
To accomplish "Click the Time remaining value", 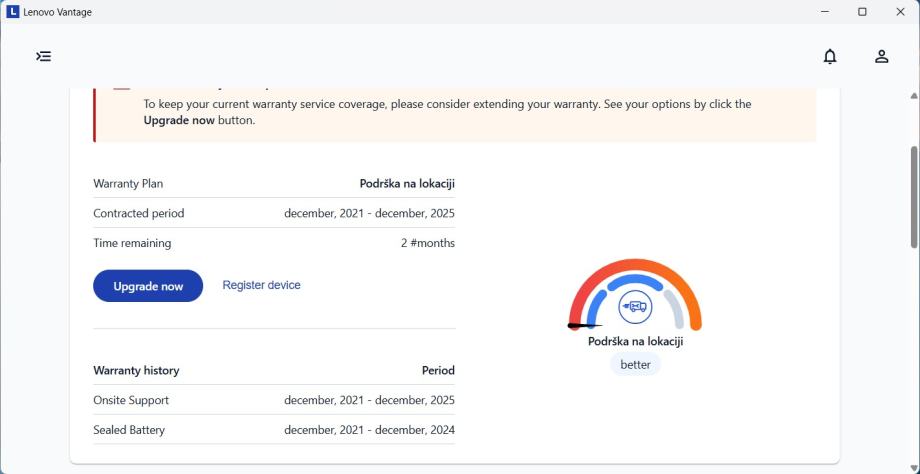I will click(427, 243).
